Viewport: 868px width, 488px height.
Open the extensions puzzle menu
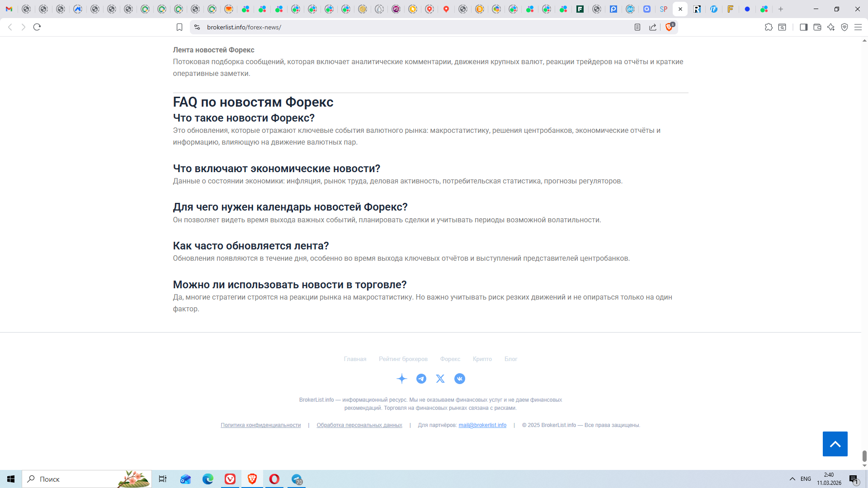click(769, 27)
